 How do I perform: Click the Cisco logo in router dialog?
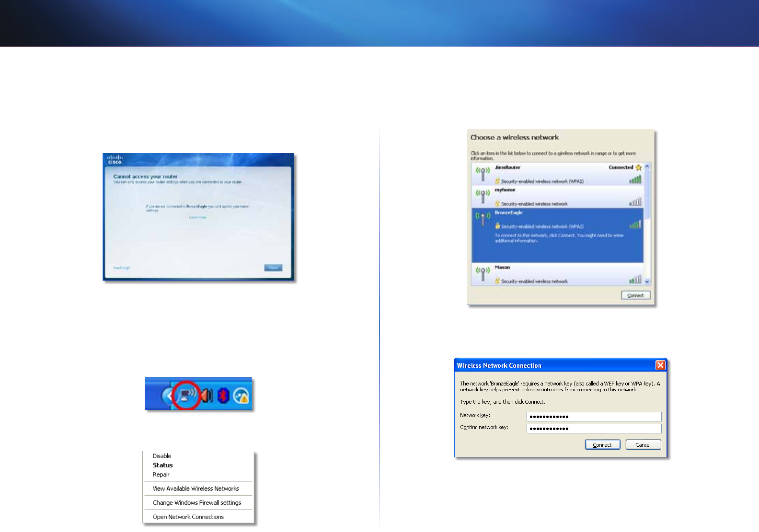tap(115, 159)
